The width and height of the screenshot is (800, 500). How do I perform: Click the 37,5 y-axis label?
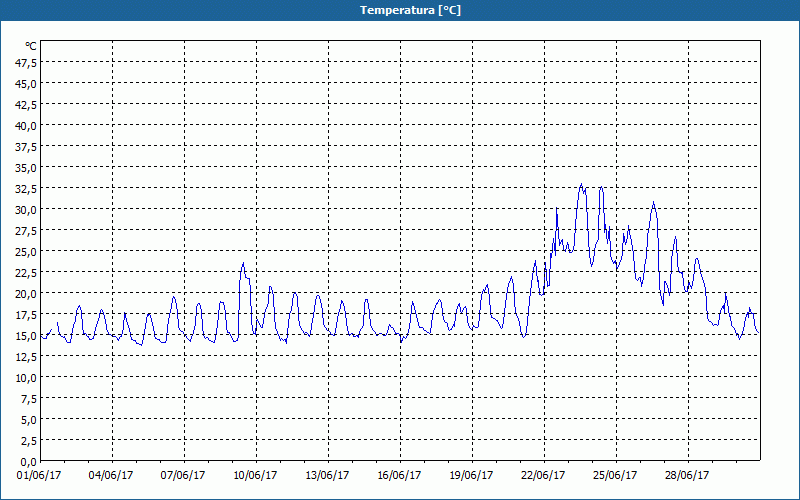27,147
